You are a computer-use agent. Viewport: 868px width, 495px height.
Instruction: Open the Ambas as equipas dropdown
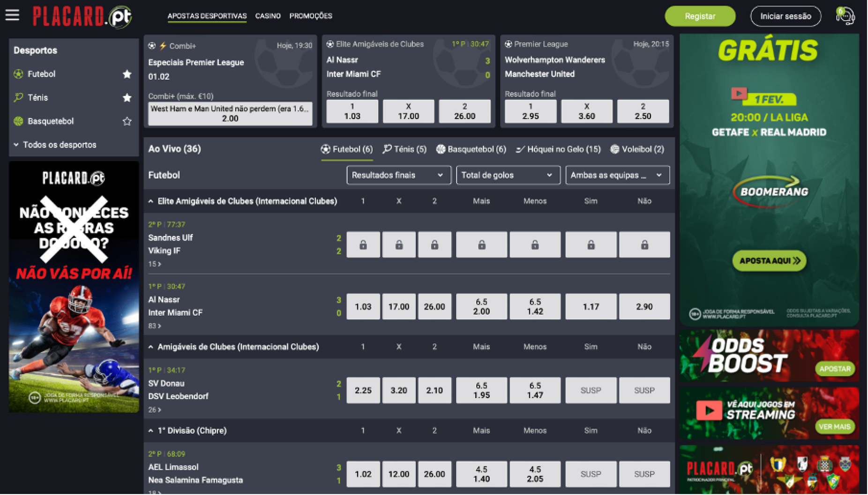tap(618, 175)
